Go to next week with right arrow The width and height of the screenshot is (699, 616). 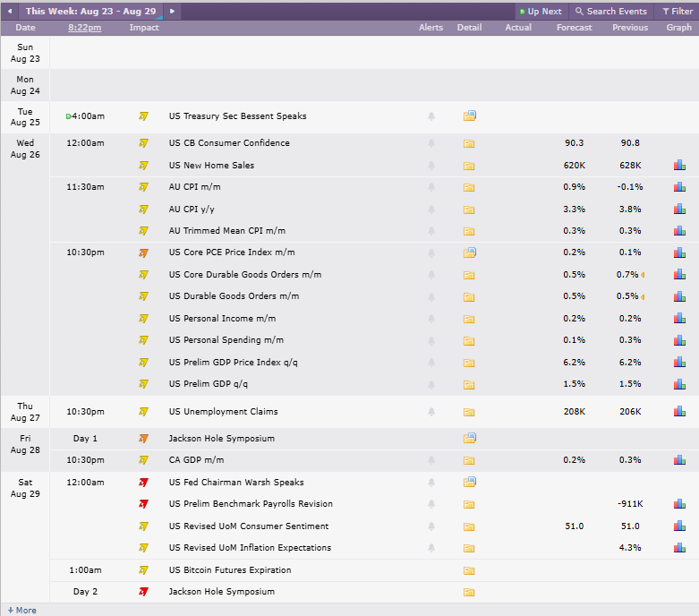[172, 11]
